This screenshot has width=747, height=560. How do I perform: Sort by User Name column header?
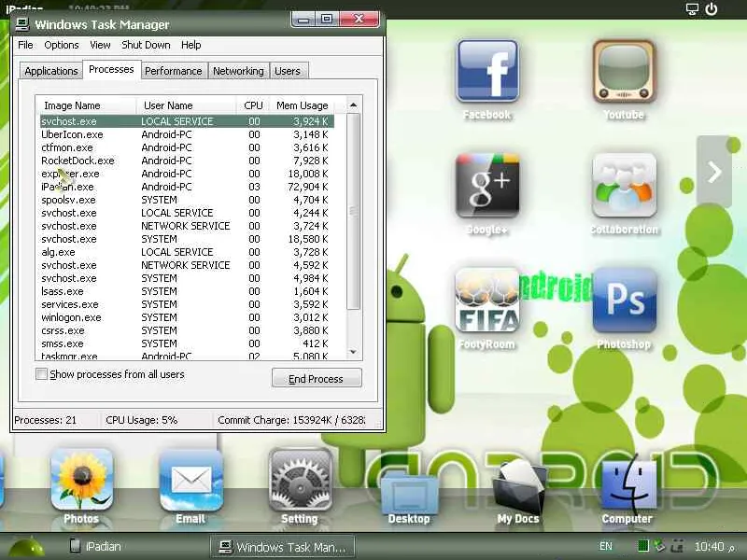(187, 105)
